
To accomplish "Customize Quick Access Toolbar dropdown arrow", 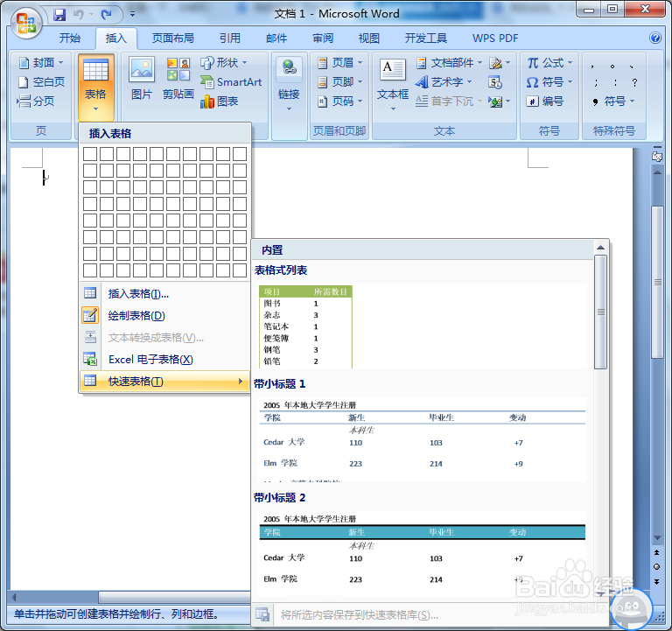I will point(132,15).
